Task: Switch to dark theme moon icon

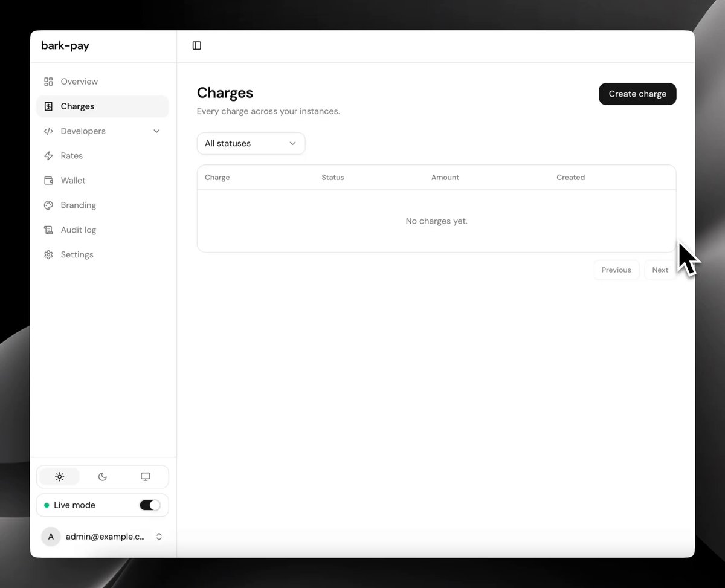Action: point(103,477)
